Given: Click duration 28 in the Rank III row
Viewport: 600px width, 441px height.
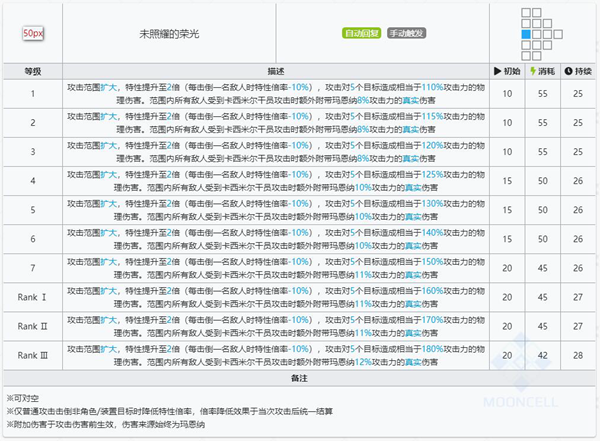Looking at the screenshot, I should 578,356.
